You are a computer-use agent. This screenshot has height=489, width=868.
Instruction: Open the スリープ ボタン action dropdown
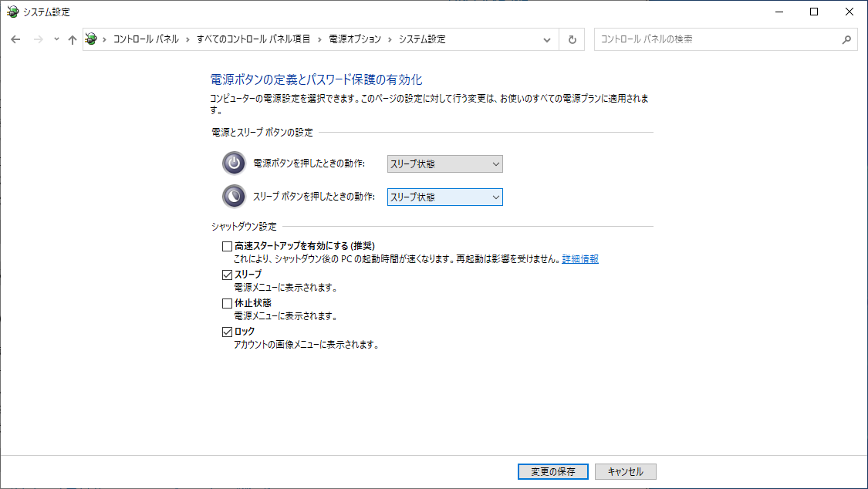445,197
